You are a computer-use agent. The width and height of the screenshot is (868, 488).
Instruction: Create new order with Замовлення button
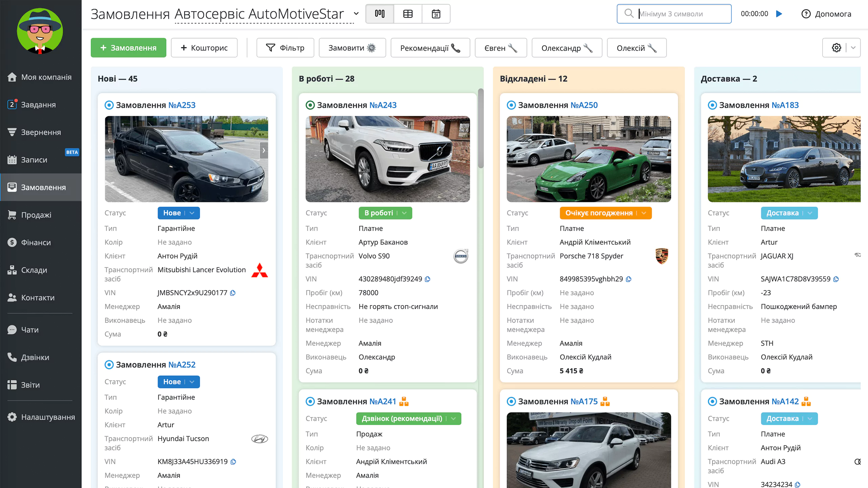click(x=129, y=48)
